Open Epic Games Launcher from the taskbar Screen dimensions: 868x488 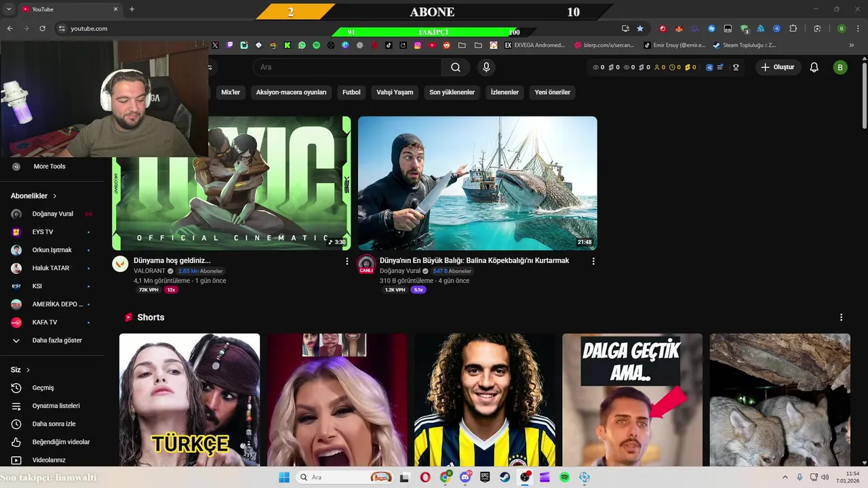(x=486, y=477)
